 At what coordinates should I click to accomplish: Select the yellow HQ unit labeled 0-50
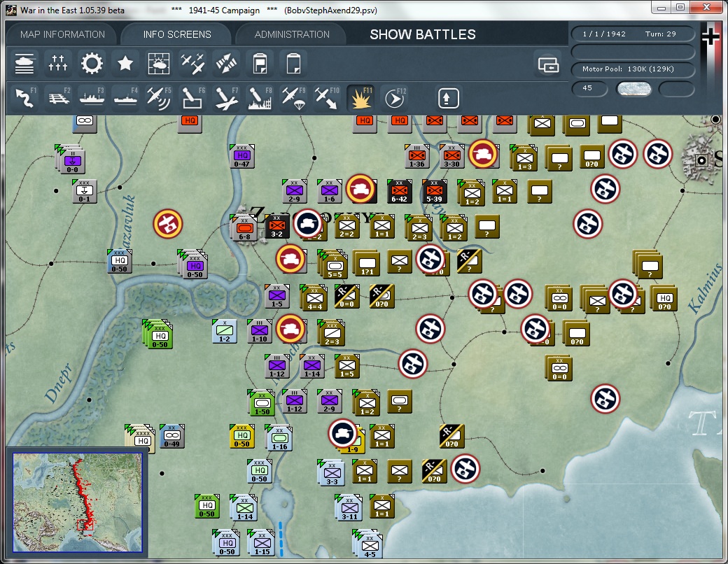(x=242, y=437)
